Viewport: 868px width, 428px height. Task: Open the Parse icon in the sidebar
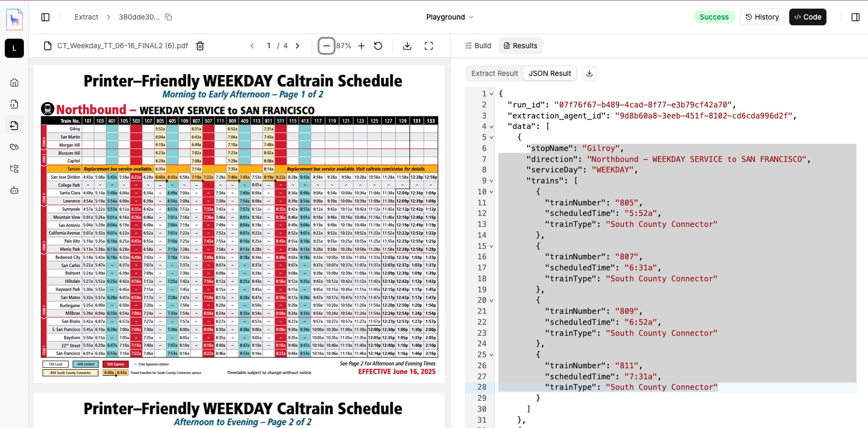pyautogui.click(x=14, y=104)
